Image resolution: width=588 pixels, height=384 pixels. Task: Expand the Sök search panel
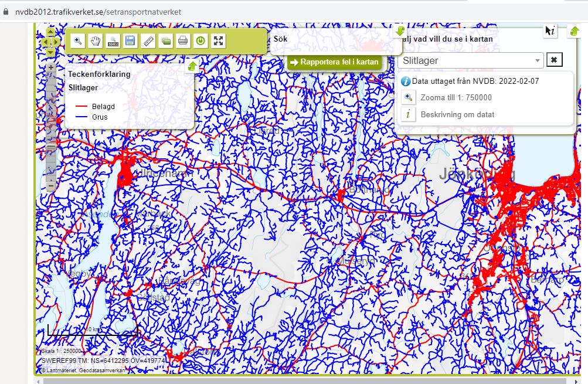pyautogui.click(x=400, y=31)
